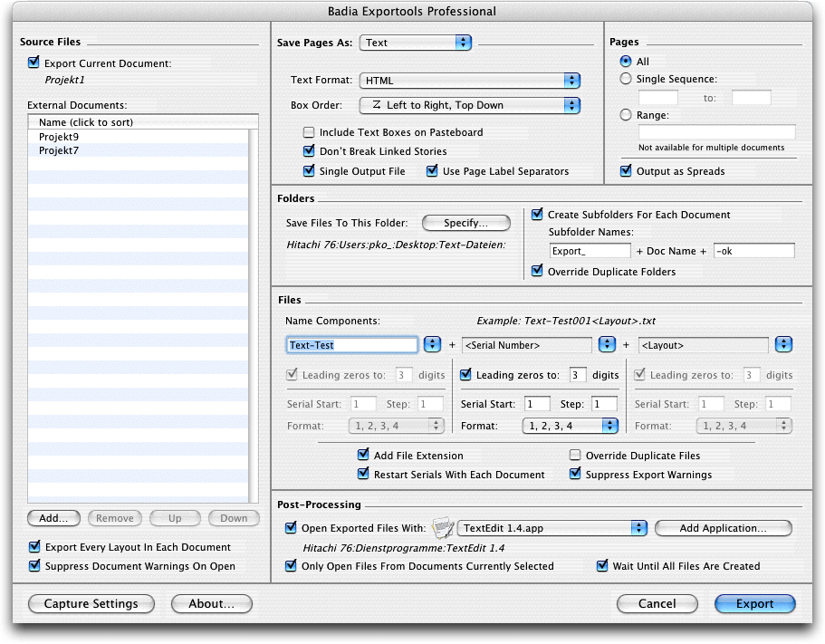
Task: Toggle Restart Serials With Each Document
Action: [363, 474]
